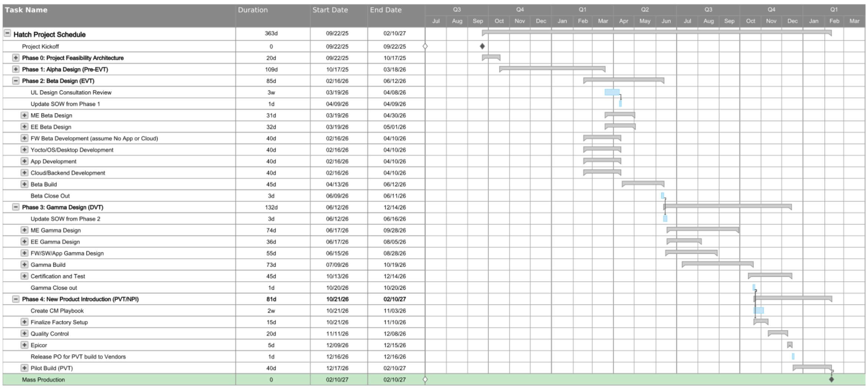The width and height of the screenshot is (868, 389).
Task: Click the Project Kickoff milestone diamond on timeline
Action: click(482, 46)
